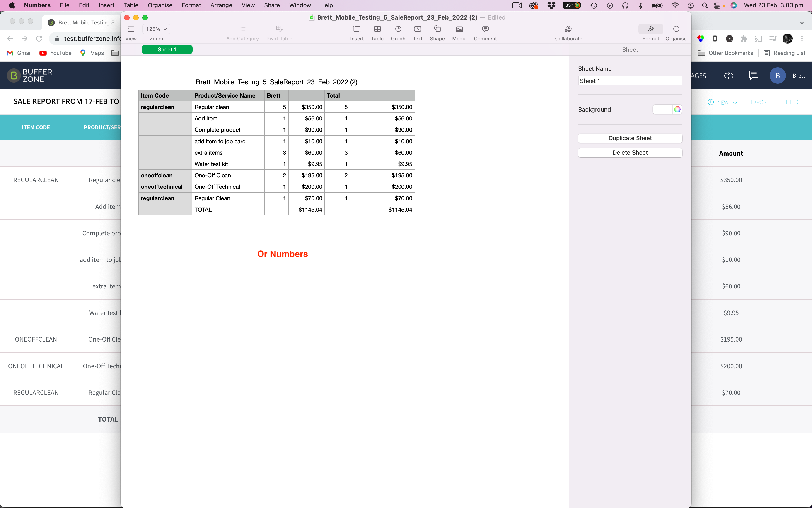Open Wi-Fi status in menu bar

pos(675,5)
